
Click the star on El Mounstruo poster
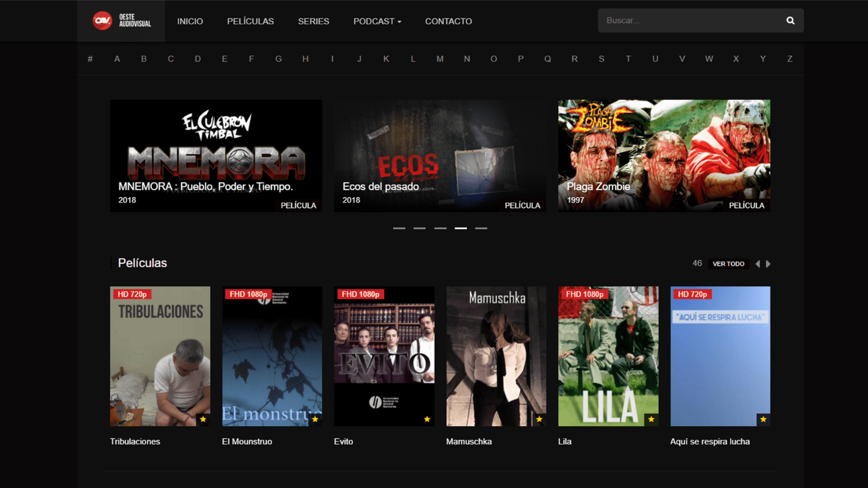(315, 419)
